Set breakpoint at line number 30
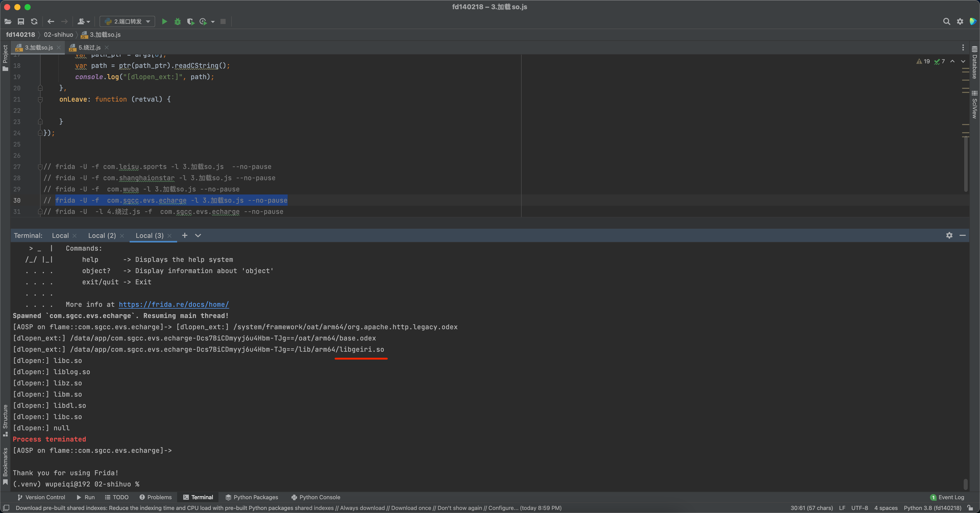Screen dimensions: 980x513 (17, 201)
